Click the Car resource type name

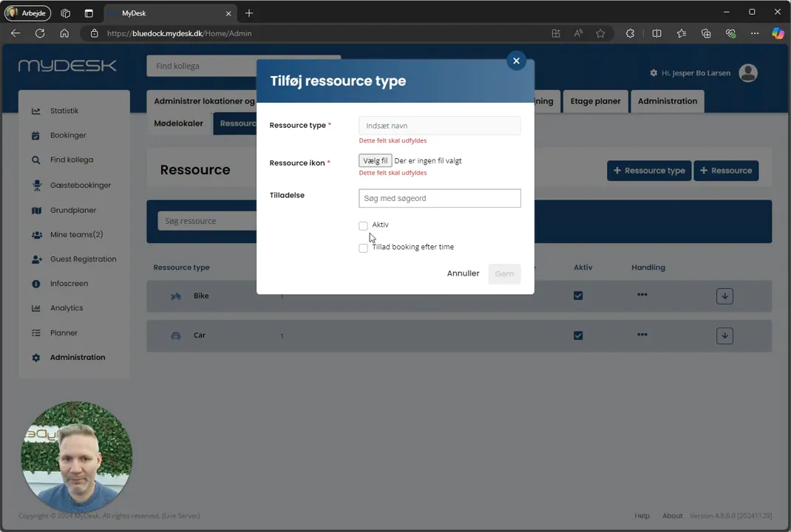click(200, 335)
